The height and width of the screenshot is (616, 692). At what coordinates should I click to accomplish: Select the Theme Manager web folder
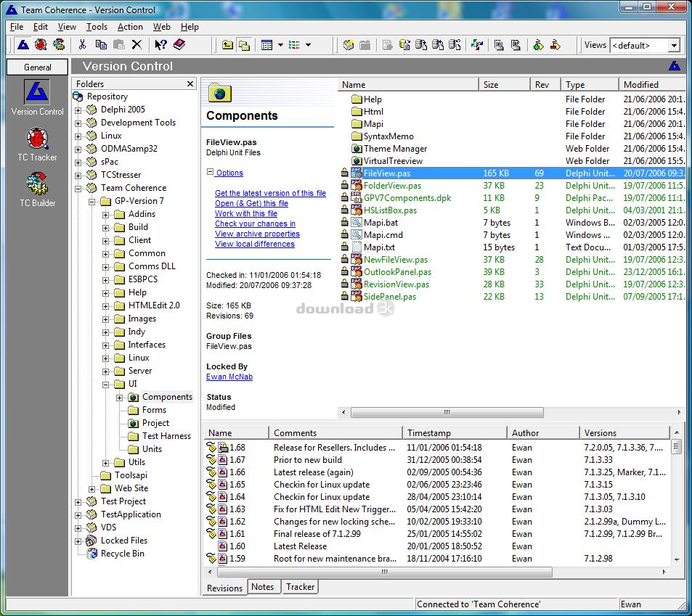[x=395, y=149]
